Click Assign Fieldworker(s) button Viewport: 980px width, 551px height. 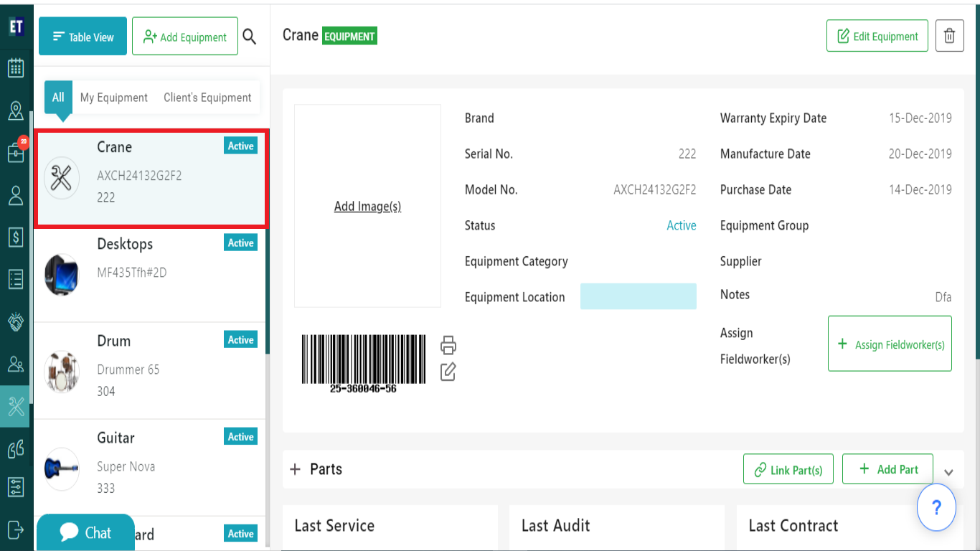pyautogui.click(x=890, y=344)
